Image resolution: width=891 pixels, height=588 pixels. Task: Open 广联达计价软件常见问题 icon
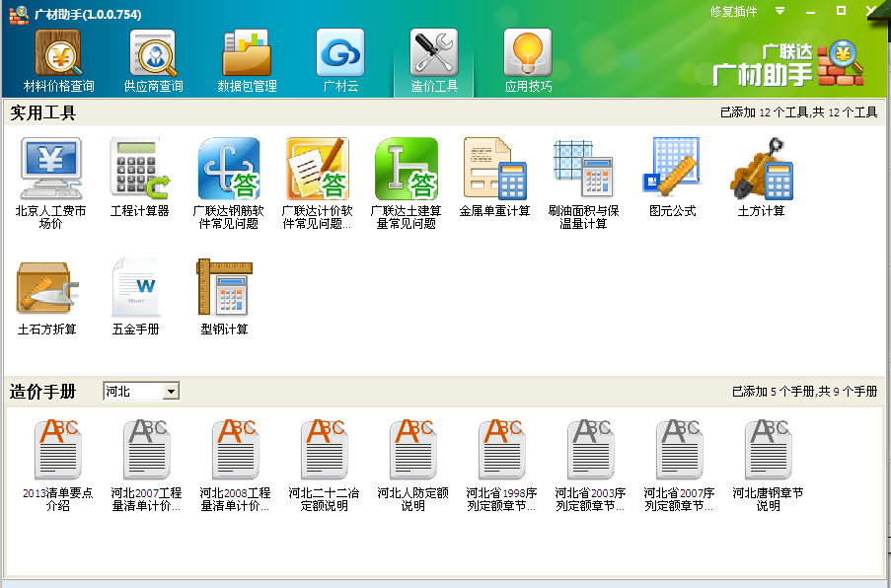click(x=317, y=184)
